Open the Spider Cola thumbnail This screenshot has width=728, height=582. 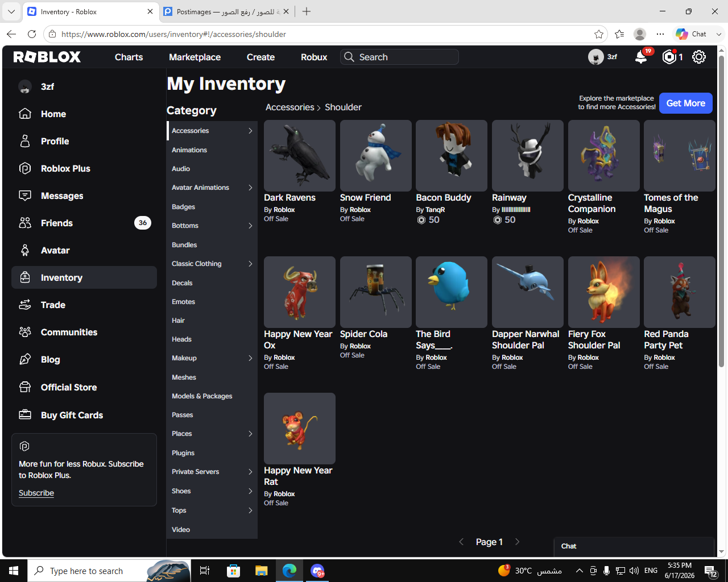pyautogui.click(x=376, y=292)
